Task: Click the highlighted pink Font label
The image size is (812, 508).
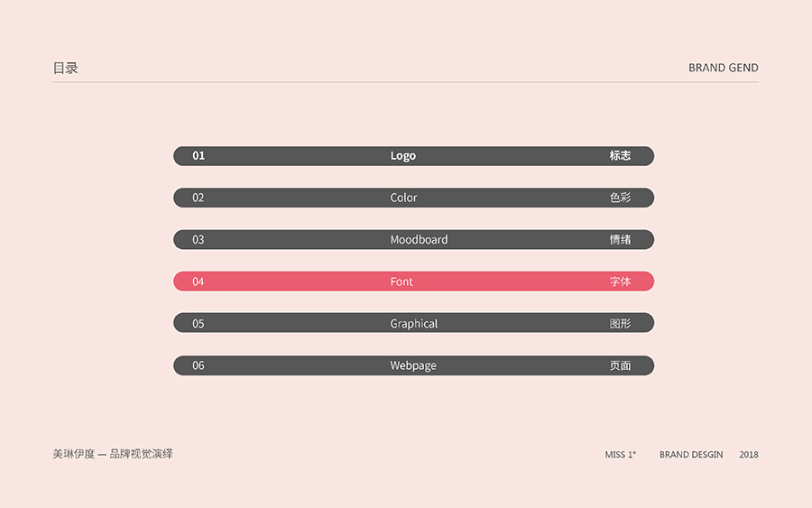Action: point(401,282)
